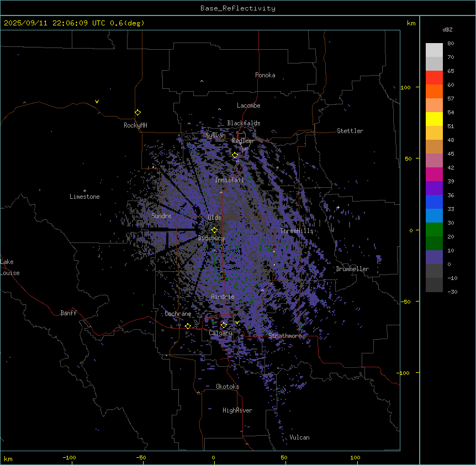The width and height of the screenshot is (476, 465).
Task: Click the dBZ legend heading
Action: point(447,29)
